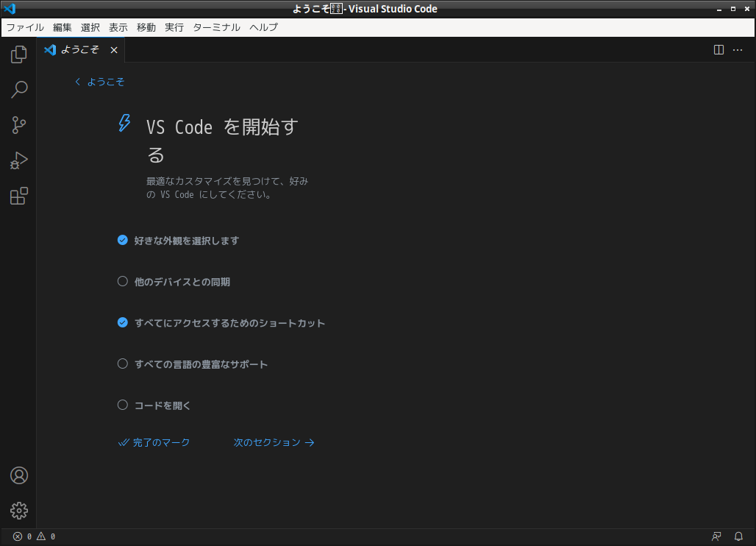Go to 次のセクション link

(x=274, y=442)
